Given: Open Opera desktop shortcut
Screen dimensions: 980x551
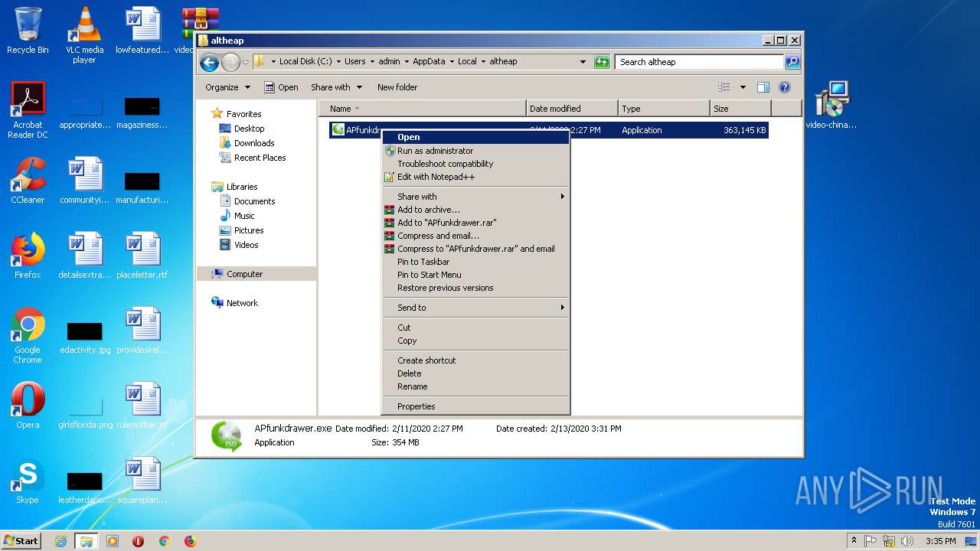Looking at the screenshot, I should point(28,406).
